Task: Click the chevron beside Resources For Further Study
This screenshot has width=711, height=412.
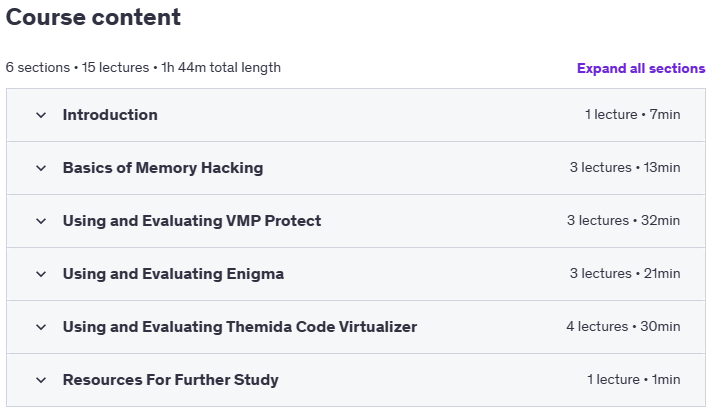Action: 41,380
